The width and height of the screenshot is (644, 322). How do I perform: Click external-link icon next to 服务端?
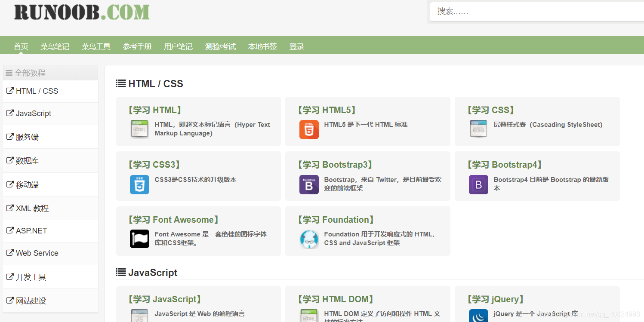(x=9, y=137)
